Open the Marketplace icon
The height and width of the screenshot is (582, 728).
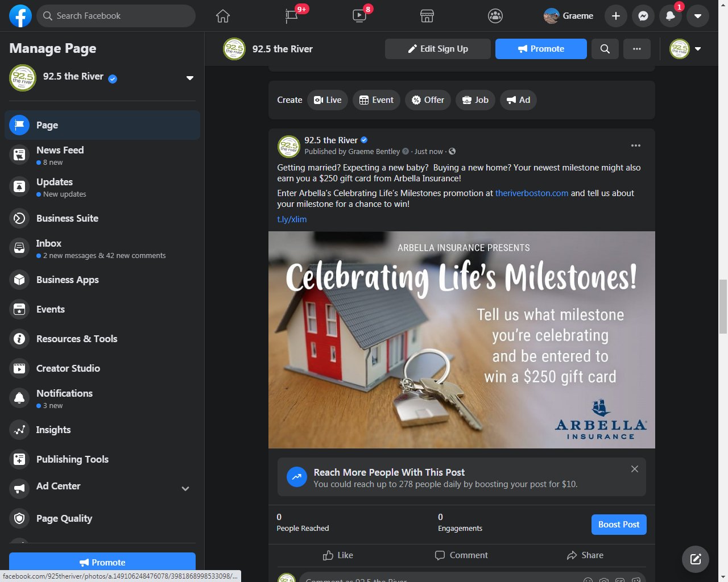[x=427, y=16]
